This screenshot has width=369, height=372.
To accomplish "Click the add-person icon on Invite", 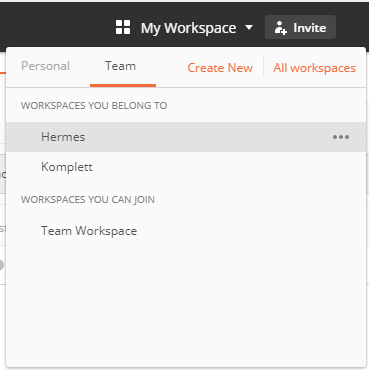I will pyautogui.click(x=280, y=28).
